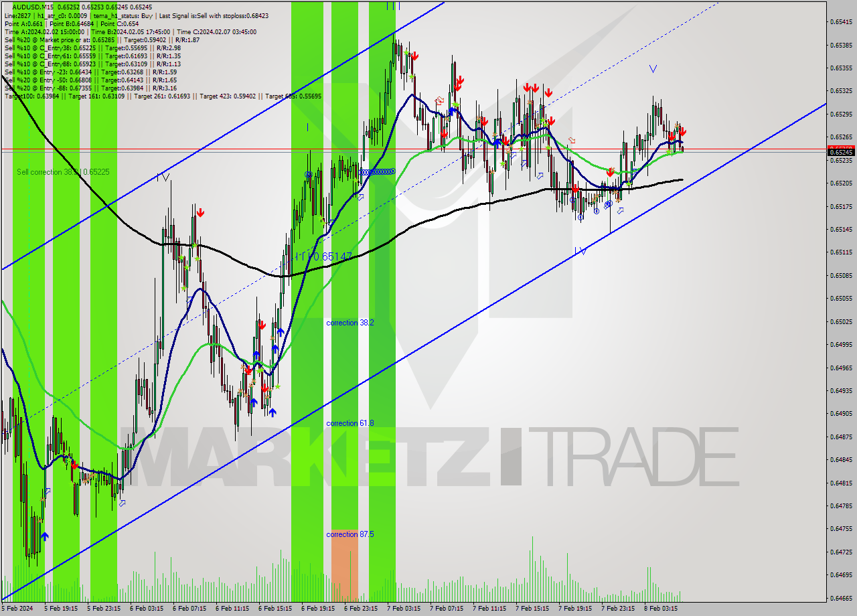Click the '6 Feb 15:15' time axis label
857x616 pixels.
point(275,609)
